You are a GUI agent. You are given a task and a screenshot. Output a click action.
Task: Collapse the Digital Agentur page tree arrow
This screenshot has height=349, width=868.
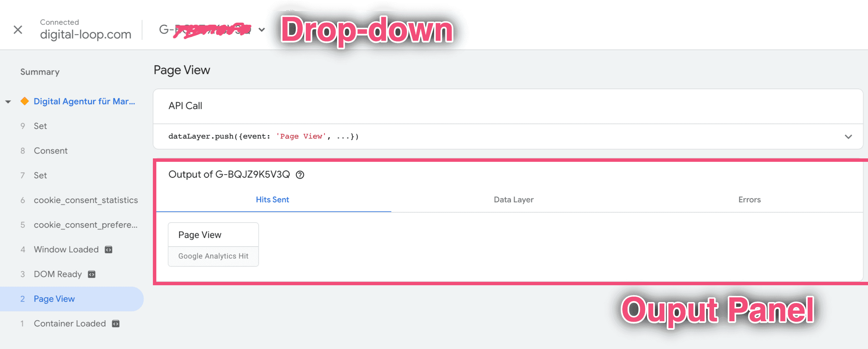(x=8, y=101)
